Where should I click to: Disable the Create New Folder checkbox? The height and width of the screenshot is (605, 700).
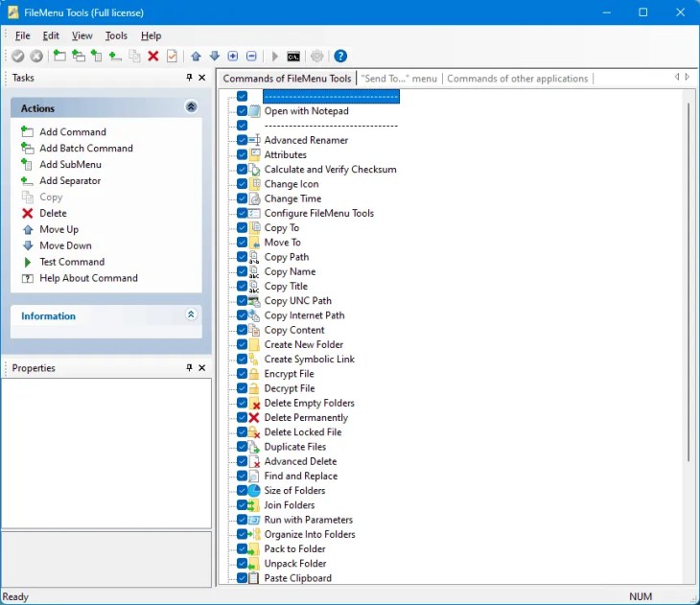click(242, 344)
